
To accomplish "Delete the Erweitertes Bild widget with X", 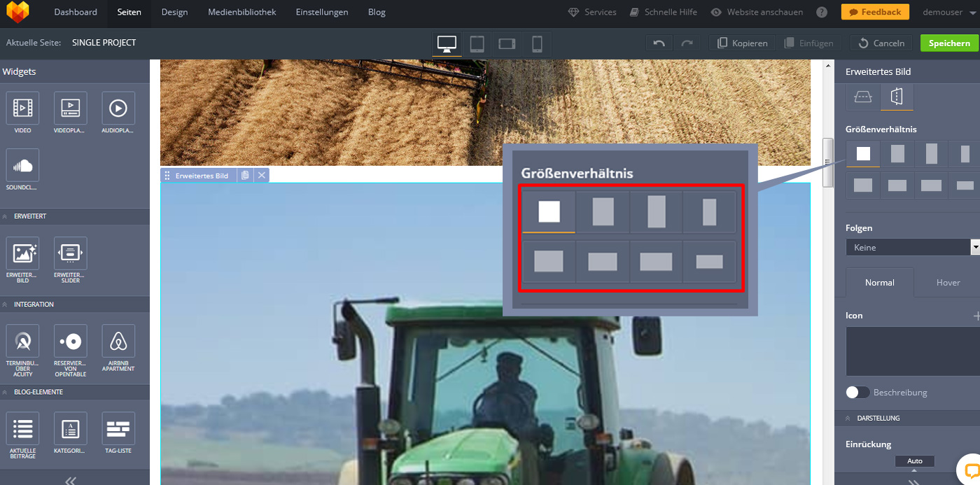I will point(262,176).
